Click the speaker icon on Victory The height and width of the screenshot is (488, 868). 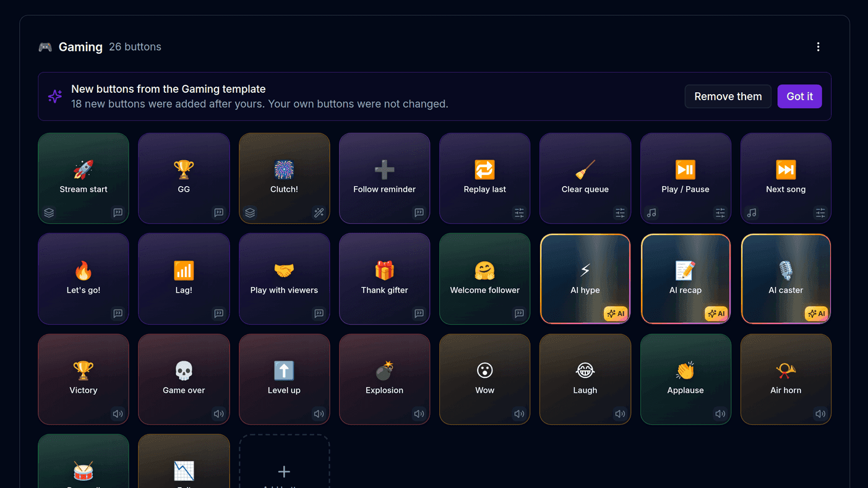[x=118, y=414]
